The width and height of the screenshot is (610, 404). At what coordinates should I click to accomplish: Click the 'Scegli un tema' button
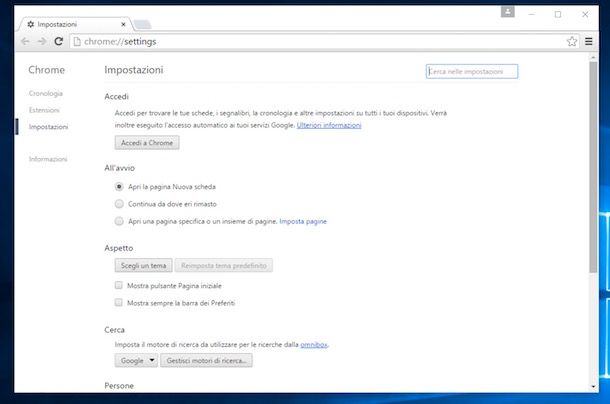tap(143, 265)
